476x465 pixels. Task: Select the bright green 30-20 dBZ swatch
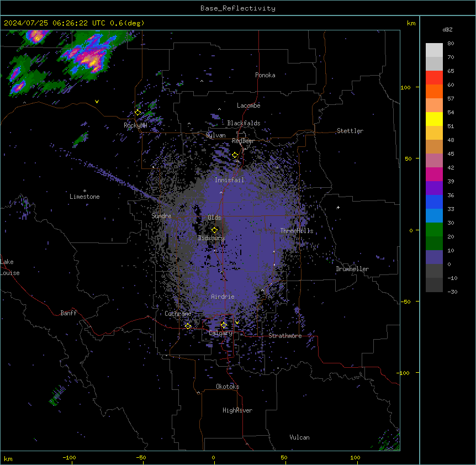[x=434, y=230]
